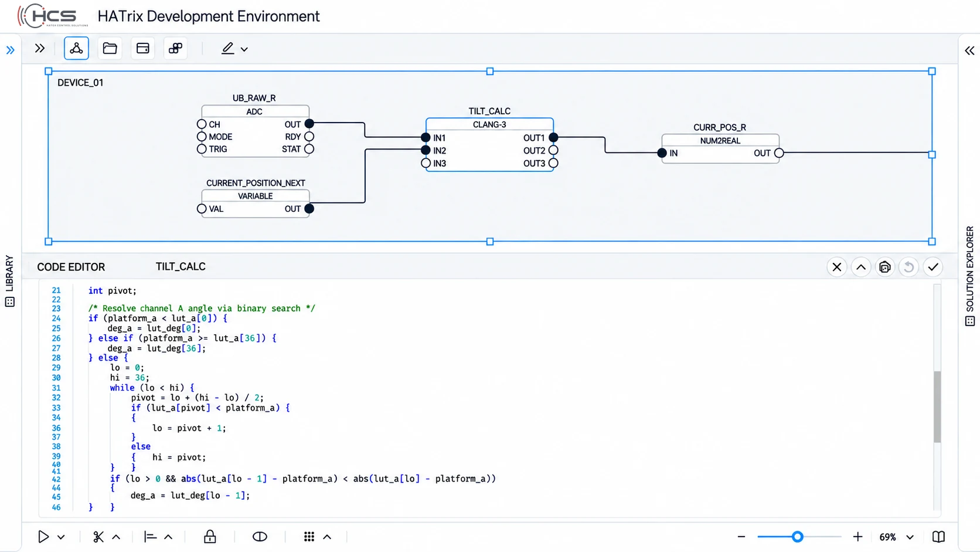The height and width of the screenshot is (552, 980).
Task: Open the folder icon in toolbar
Action: (110, 49)
